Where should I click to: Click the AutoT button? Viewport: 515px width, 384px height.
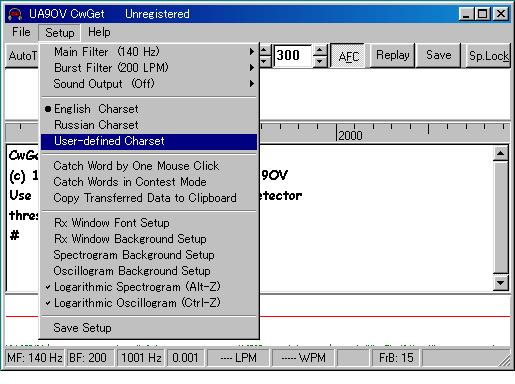click(x=22, y=56)
